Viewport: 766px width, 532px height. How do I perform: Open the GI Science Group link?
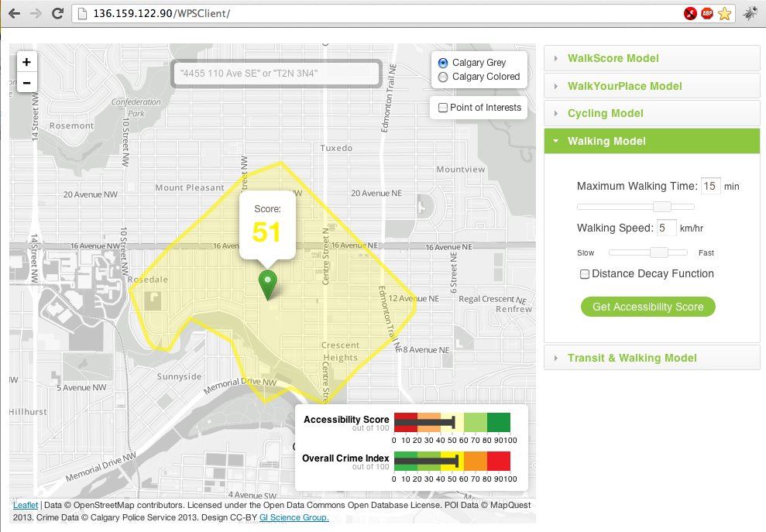(x=294, y=517)
